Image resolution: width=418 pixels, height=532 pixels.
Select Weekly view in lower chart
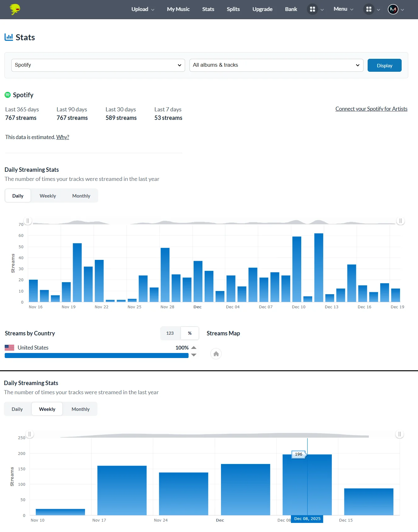[x=47, y=409]
